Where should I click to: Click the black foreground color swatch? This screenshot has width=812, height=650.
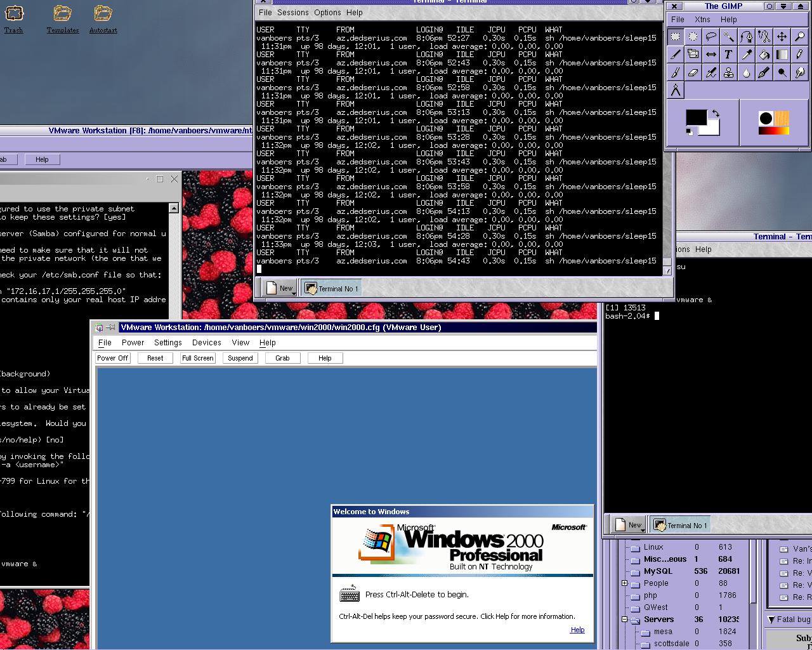click(696, 117)
